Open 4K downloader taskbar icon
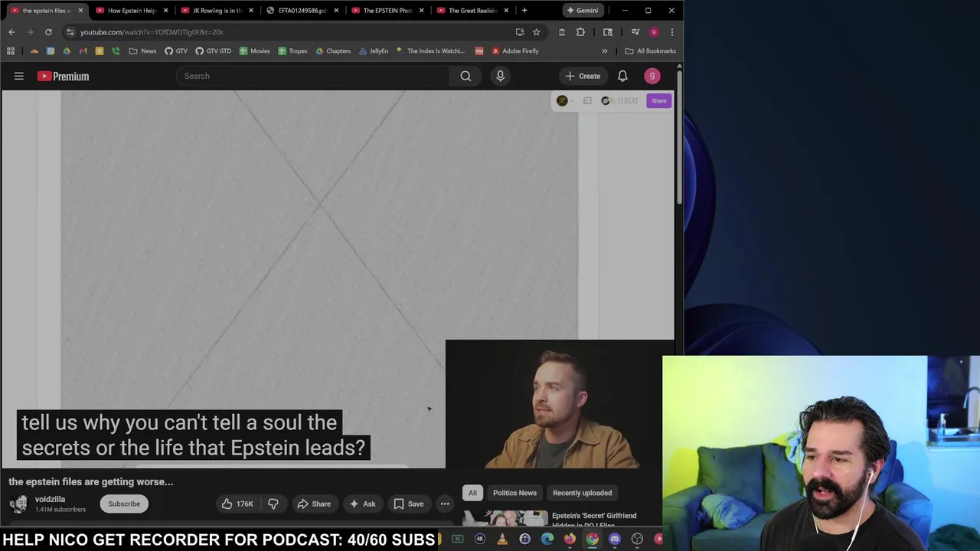Screen dimensions: 980x551 [480, 539]
